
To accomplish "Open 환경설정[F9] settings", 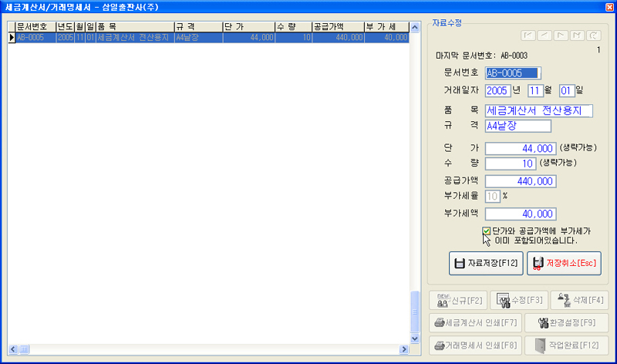I will click(x=566, y=323).
